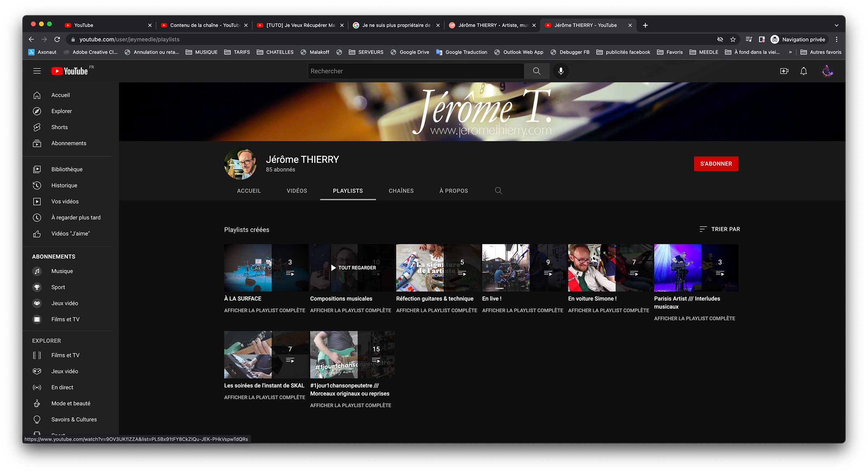The height and width of the screenshot is (473, 868).
Task: Open Explorer in the sidebar
Action: tap(71, 111)
